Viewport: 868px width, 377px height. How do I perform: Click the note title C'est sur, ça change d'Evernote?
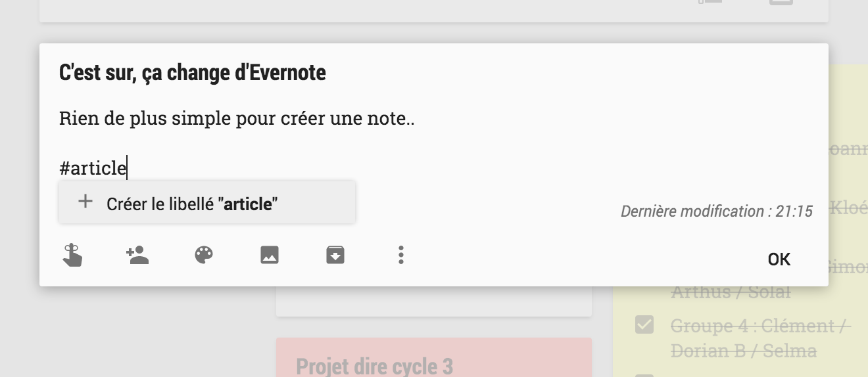coord(192,72)
